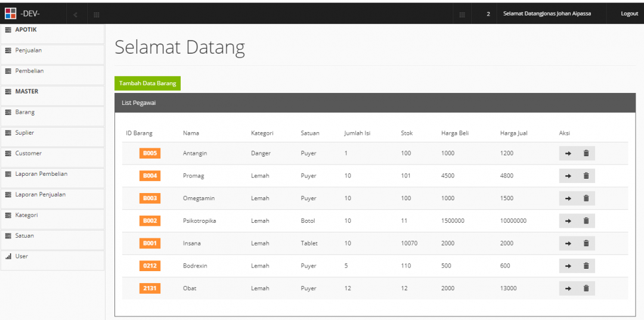Delete the Antangin row with trash icon
Image resolution: width=644 pixels, height=320 pixels.
pos(586,153)
